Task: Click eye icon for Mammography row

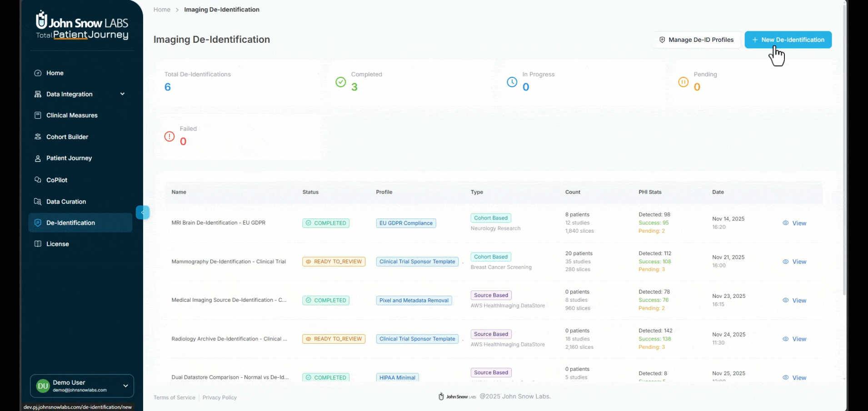Action: [x=785, y=262]
